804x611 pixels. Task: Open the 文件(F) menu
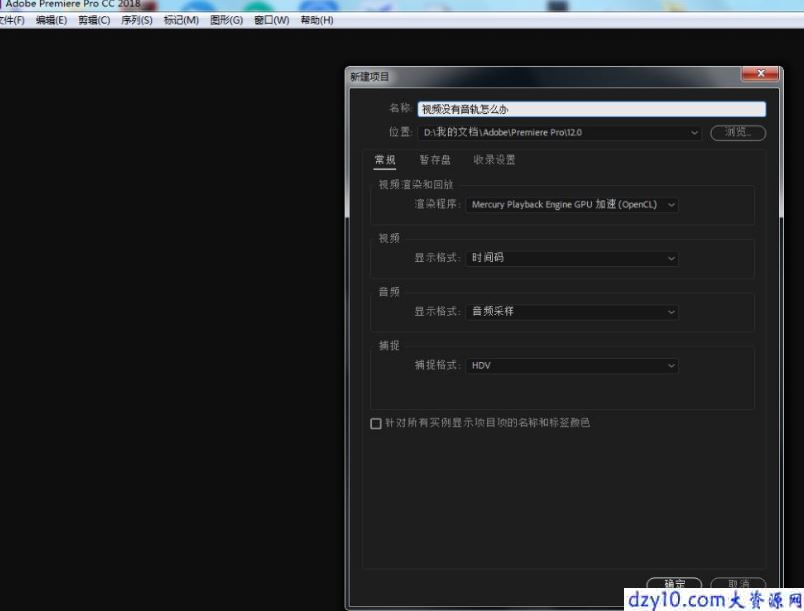(x=11, y=20)
